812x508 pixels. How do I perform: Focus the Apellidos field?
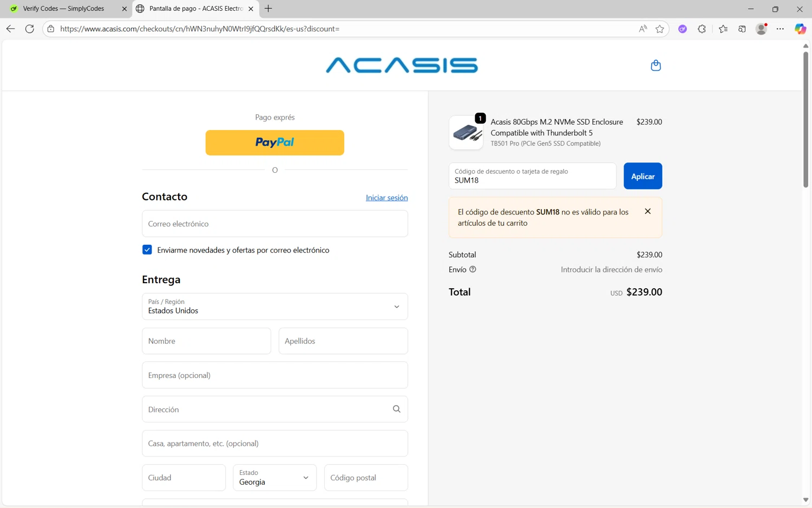(343, 341)
